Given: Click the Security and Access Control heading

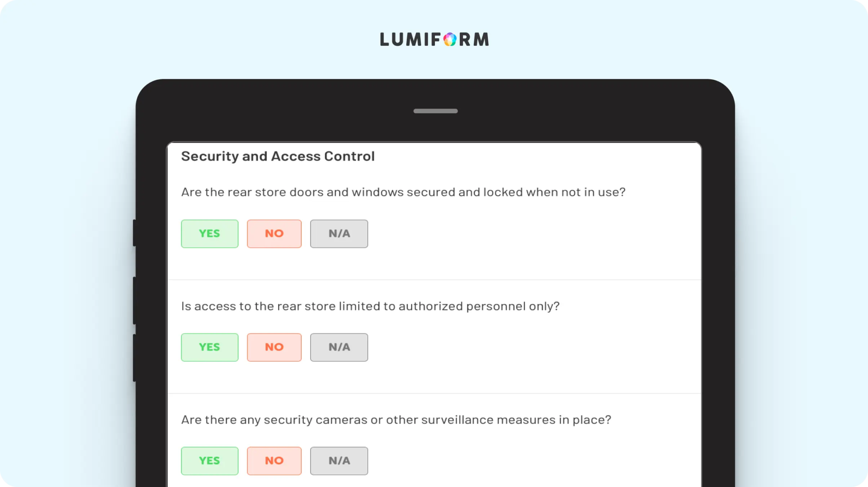Looking at the screenshot, I should (x=278, y=157).
